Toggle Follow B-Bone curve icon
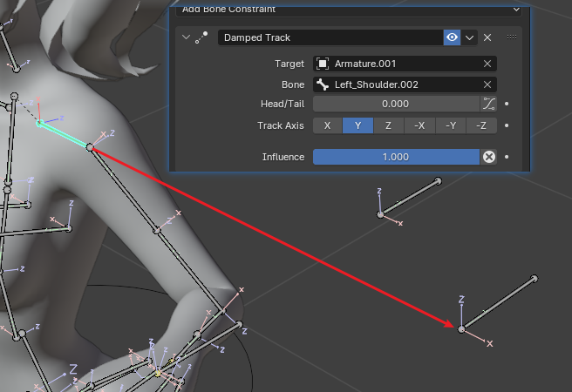The height and width of the screenshot is (392, 572). (488, 104)
